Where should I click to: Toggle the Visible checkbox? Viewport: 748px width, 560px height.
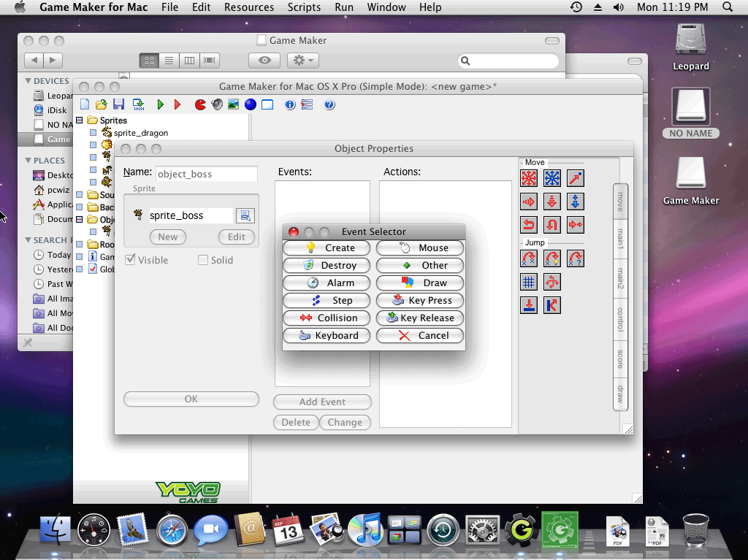[x=130, y=260]
